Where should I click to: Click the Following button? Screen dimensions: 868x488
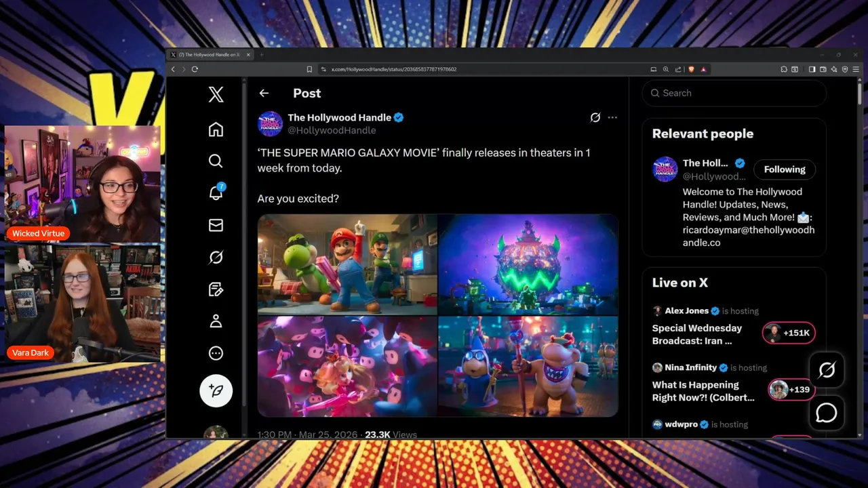(785, 169)
